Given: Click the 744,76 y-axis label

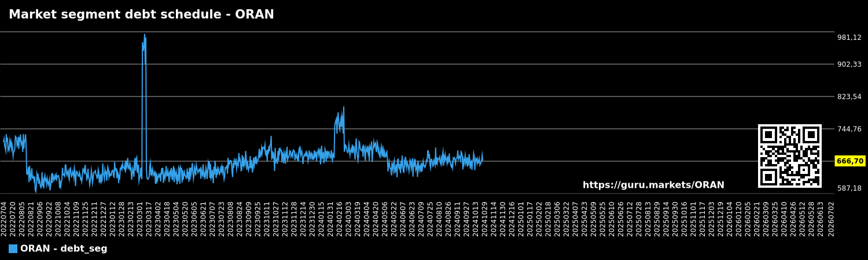Looking at the screenshot, I should point(849,129).
